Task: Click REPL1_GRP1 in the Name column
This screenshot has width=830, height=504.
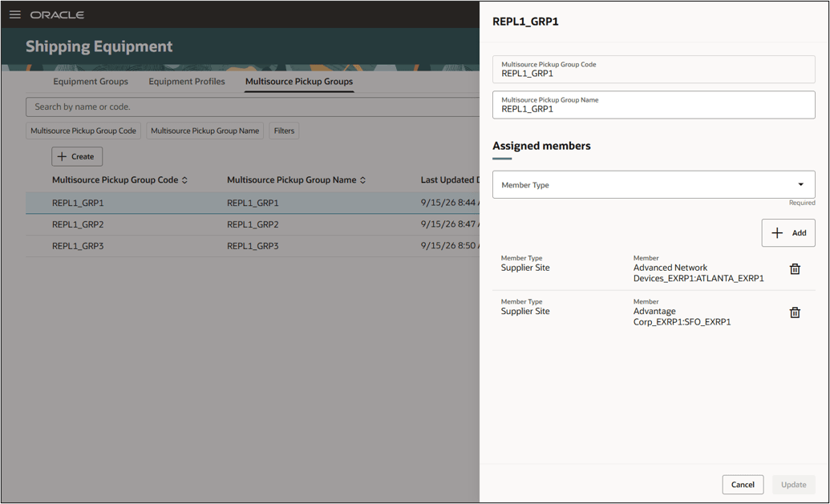Action: point(253,203)
